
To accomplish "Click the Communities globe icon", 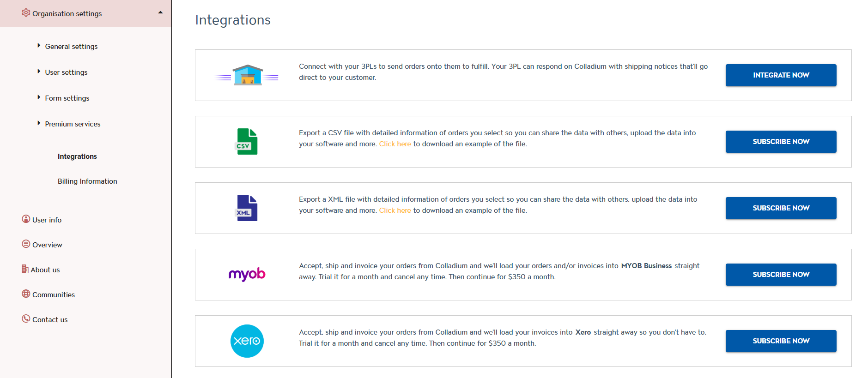I will (26, 294).
